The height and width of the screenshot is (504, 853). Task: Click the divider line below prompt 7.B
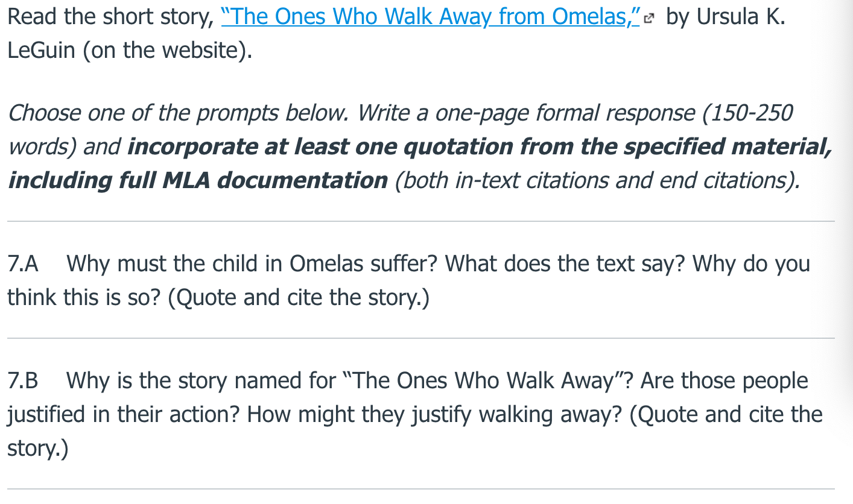tap(421, 489)
